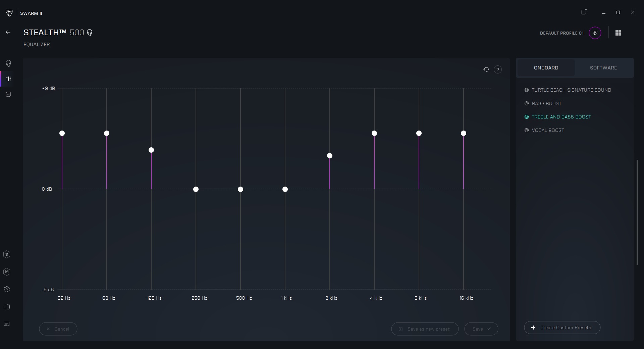Select Treble and Bass Boost preset
Screen dimensions: 644x349
point(557,117)
